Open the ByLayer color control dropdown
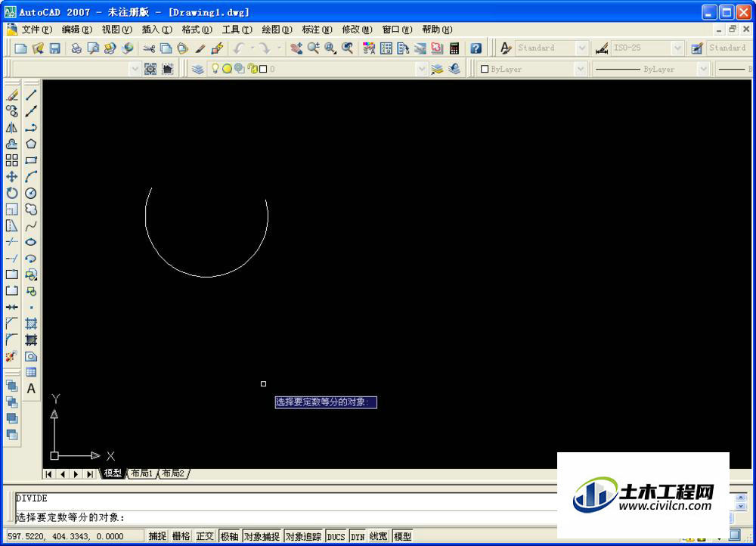This screenshot has height=546, width=756. point(580,69)
